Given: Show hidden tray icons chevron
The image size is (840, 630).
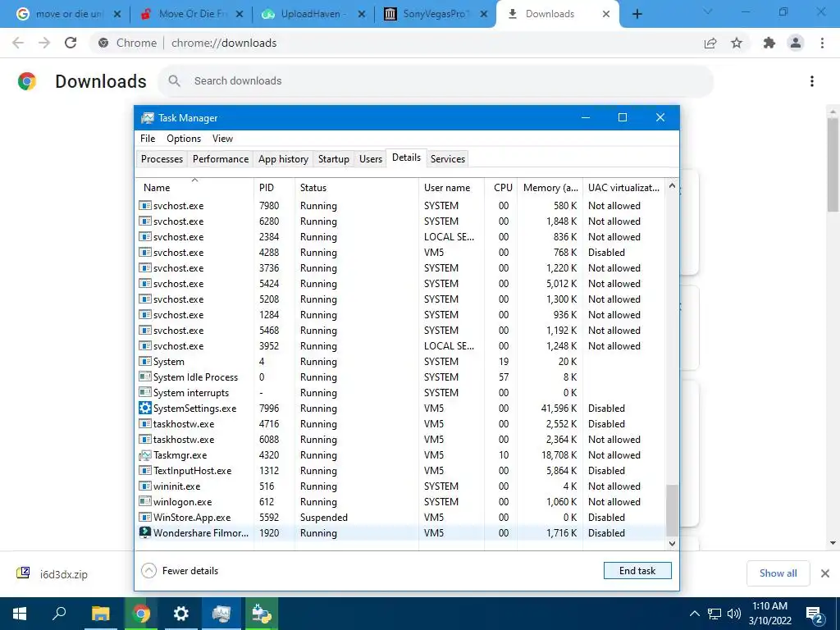Looking at the screenshot, I should pyautogui.click(x=694, y=614).
